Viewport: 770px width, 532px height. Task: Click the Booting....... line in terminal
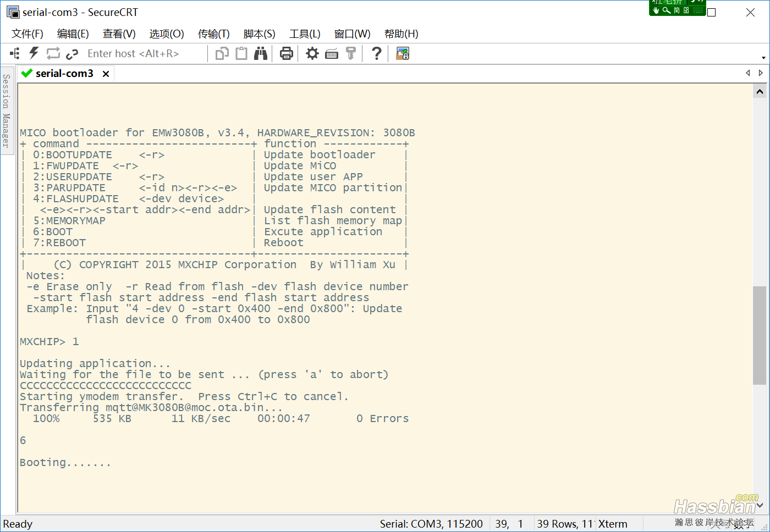[x=65, y=462]
